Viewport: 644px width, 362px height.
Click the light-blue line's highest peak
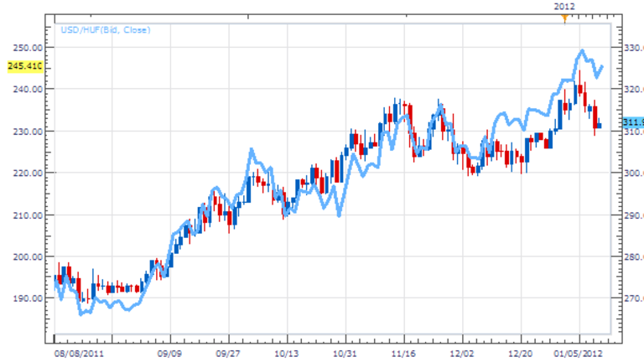pos(583,51)
